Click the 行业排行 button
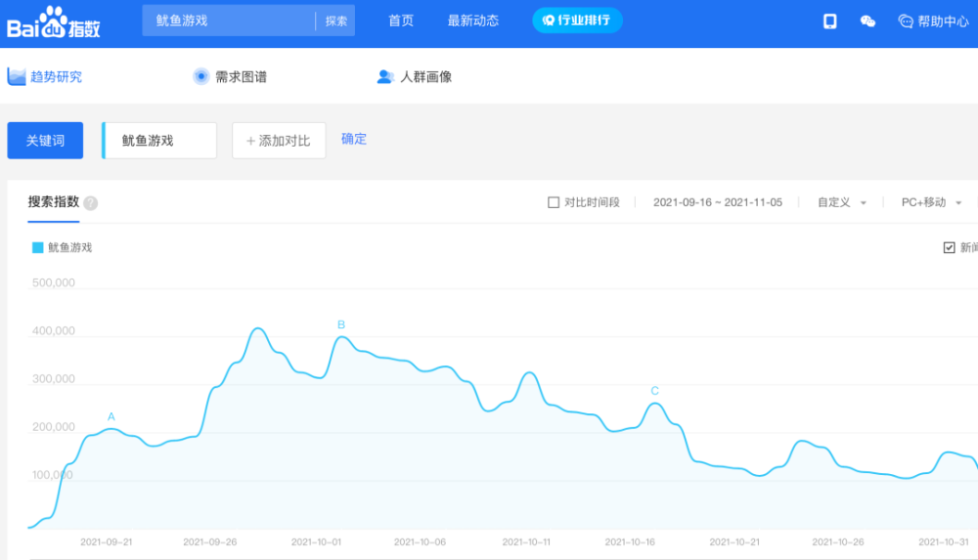The height and width of the screenshot is (560, 978). point(577,21)
